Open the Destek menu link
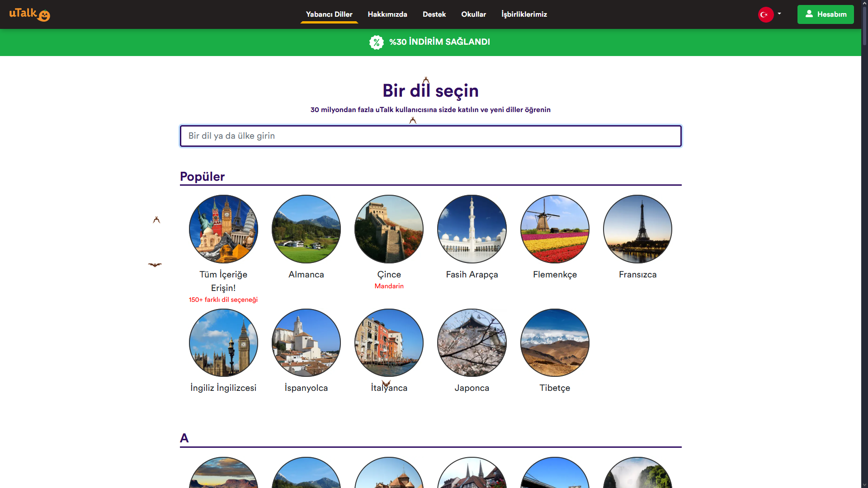This screenshot has width=868, height=488. click(434, 14)
